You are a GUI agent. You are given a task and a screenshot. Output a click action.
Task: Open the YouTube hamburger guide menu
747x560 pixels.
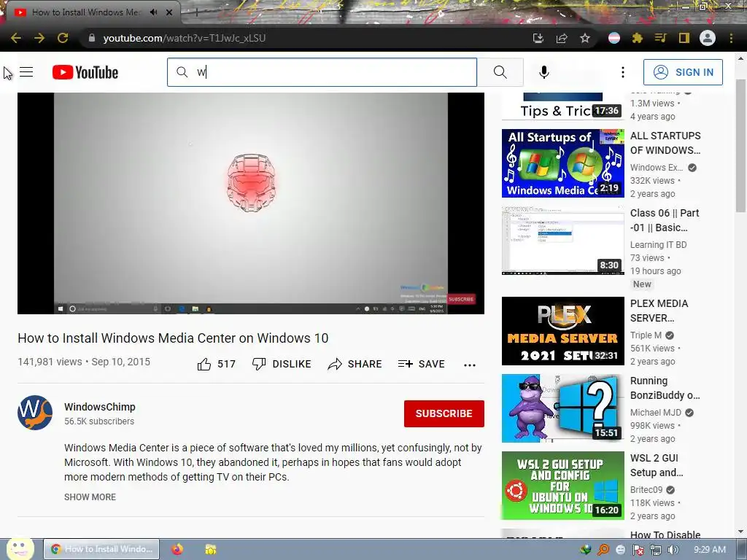click(x=26, y=72)
